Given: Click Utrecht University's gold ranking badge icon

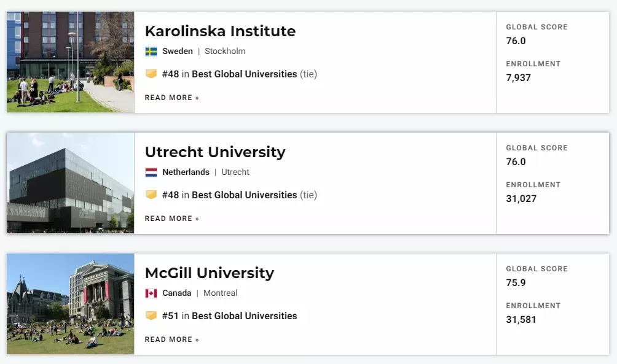Looking at the screenshot, I should coord(151,195).
